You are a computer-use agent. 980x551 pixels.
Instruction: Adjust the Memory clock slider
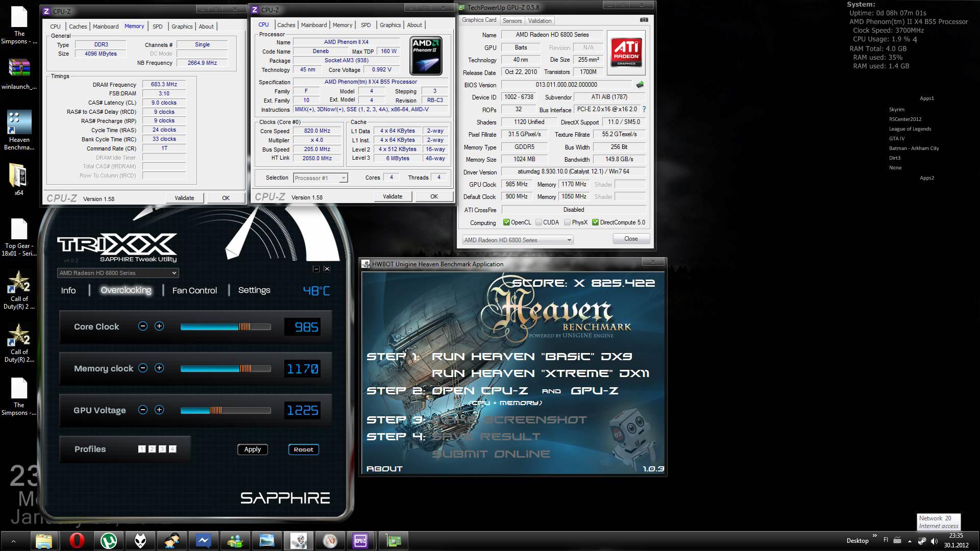coord(226,368)
